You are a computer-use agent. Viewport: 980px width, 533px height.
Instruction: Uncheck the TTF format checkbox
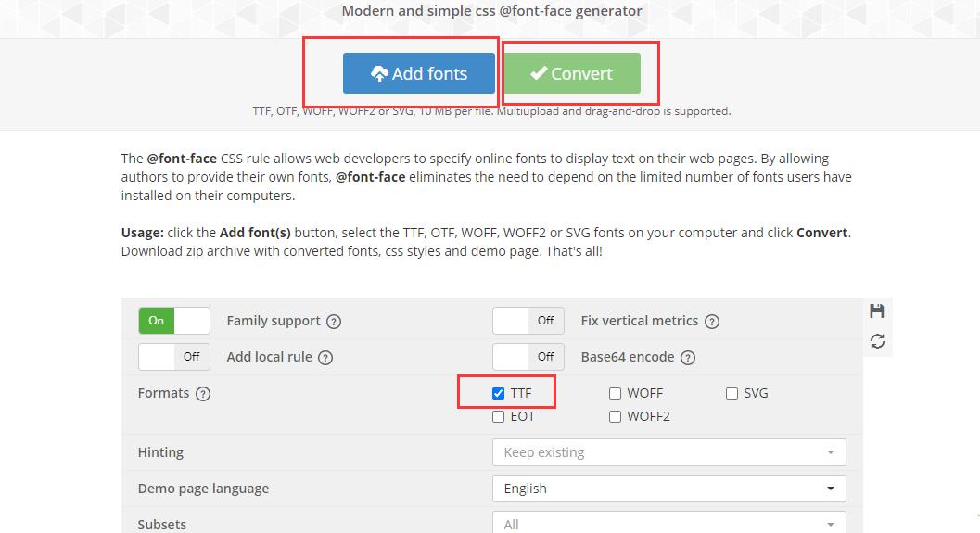point(499,393)
